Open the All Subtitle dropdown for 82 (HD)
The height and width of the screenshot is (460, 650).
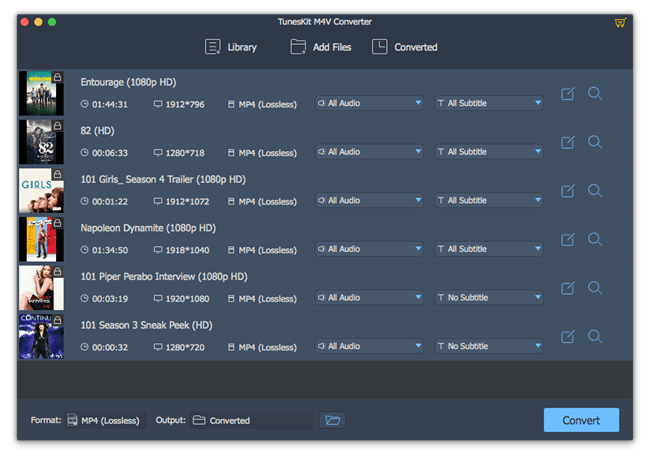coord(489,152)
